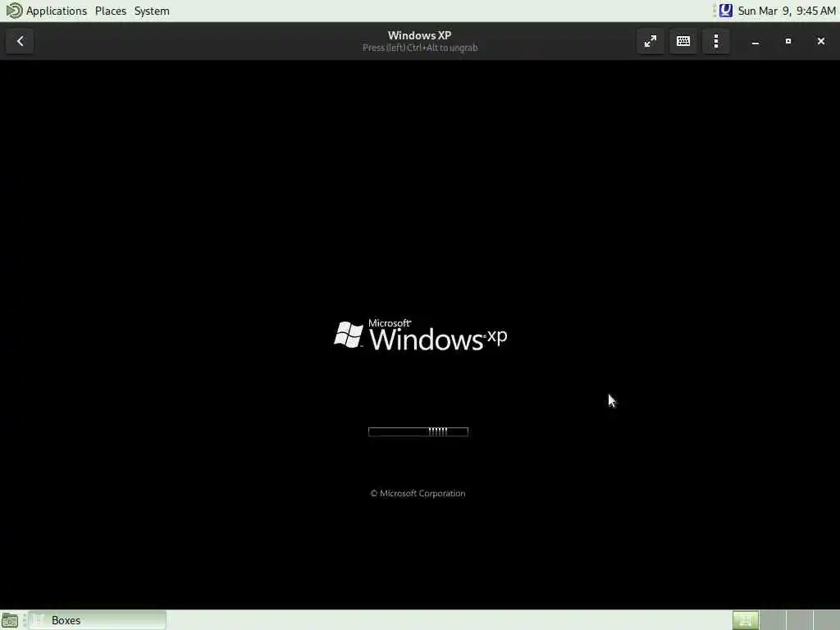This screenshot has width=840, height=630.
Task: Open the Applications menu
Action: (57, 11)
